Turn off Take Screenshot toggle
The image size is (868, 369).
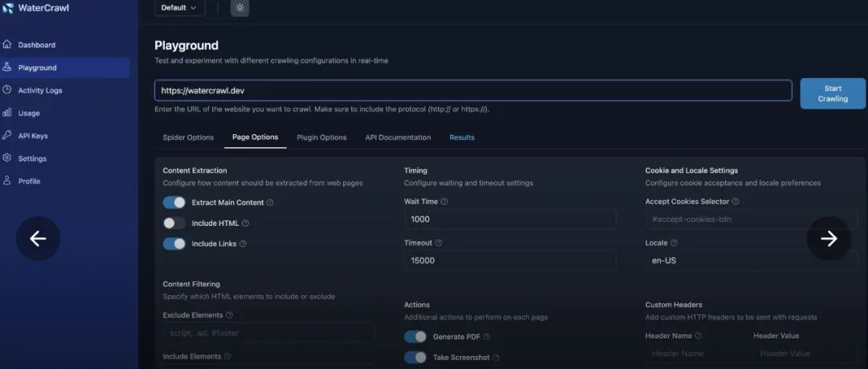(x=416, y=358)
